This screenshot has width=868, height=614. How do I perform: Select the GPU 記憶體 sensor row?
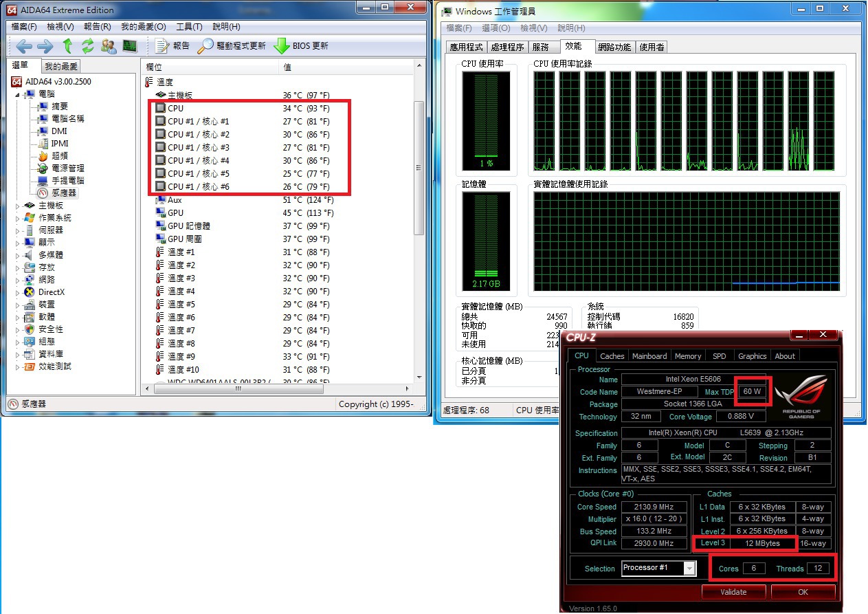pyautogui.click(x=278, y=226)
